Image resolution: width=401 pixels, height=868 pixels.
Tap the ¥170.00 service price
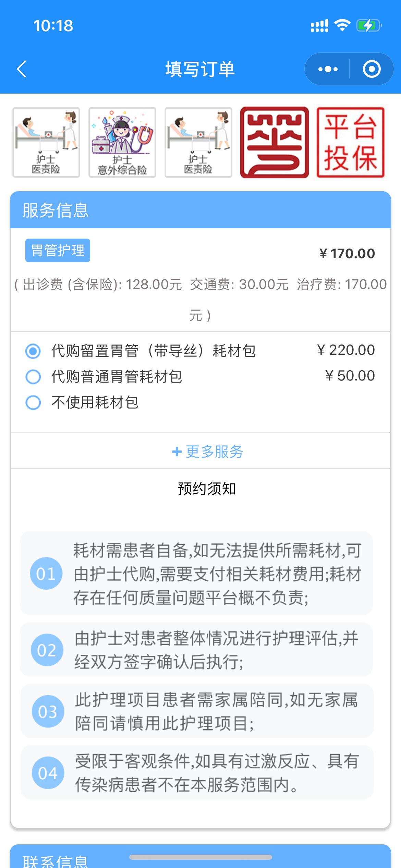pyautogui.click(x=347, y=254)
